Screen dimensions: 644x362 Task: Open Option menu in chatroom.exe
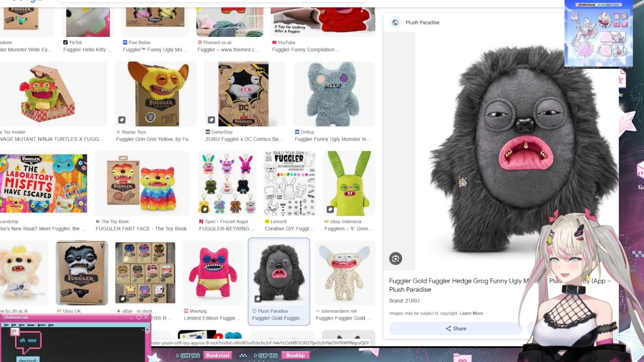(x=41, y=325)
